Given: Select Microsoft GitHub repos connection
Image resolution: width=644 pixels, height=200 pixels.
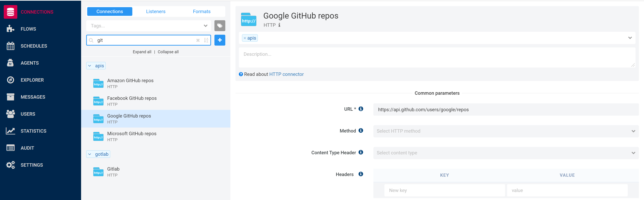Looking at the screenshot, I should pos(156,136).
